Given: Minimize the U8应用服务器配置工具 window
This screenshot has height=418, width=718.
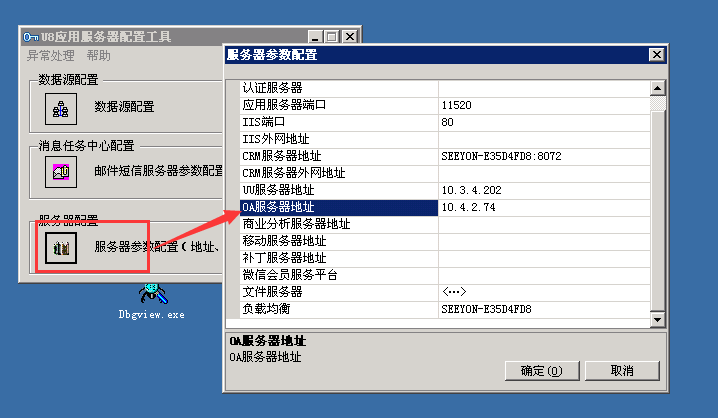Looking at the screenshot, I should click(x=315, y=36).
